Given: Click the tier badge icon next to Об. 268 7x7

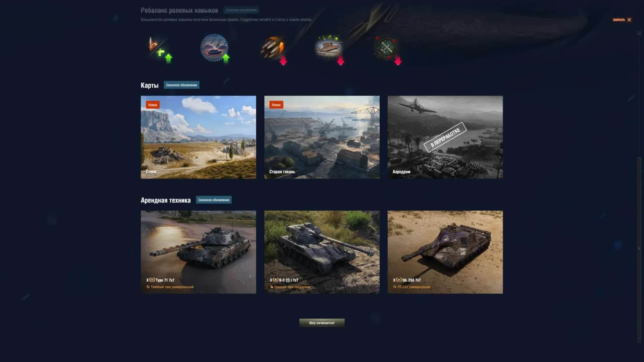Looking at the screenshot, I should (399, 280).
